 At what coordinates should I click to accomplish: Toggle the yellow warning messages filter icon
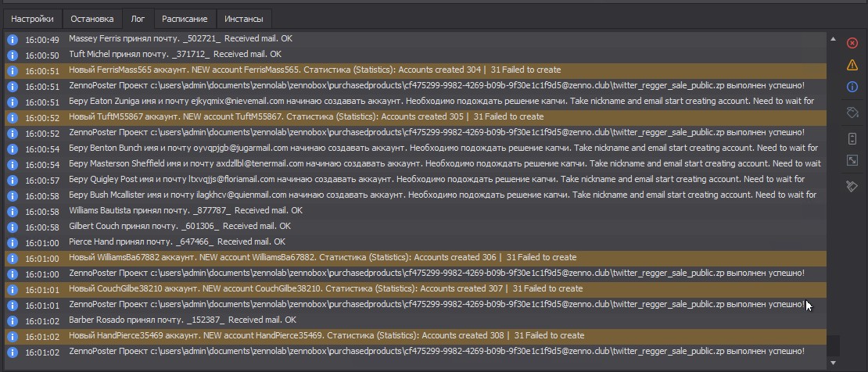[852, 65]
